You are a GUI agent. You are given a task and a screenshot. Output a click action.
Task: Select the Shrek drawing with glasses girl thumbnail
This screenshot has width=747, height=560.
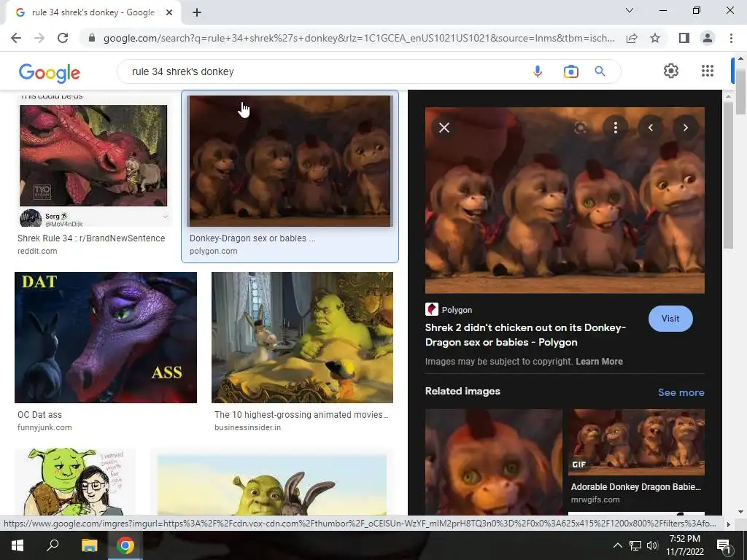(75, 482)
